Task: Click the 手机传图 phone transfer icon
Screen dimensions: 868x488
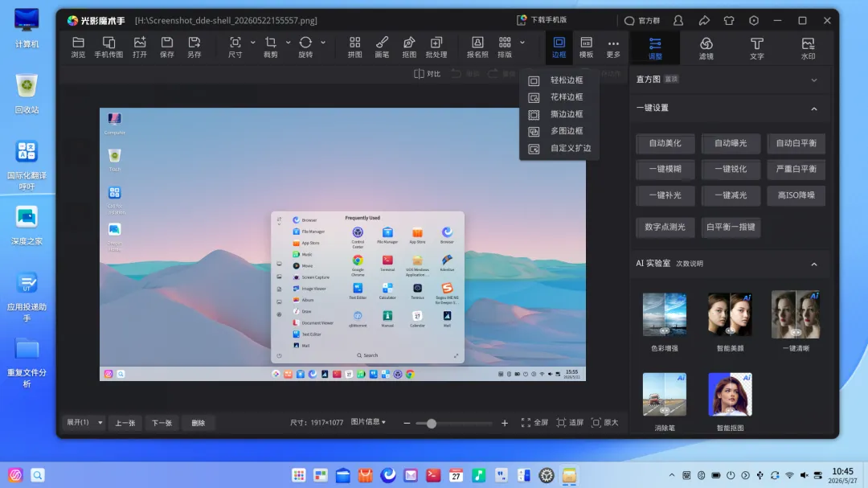Action: click(108, 47)
